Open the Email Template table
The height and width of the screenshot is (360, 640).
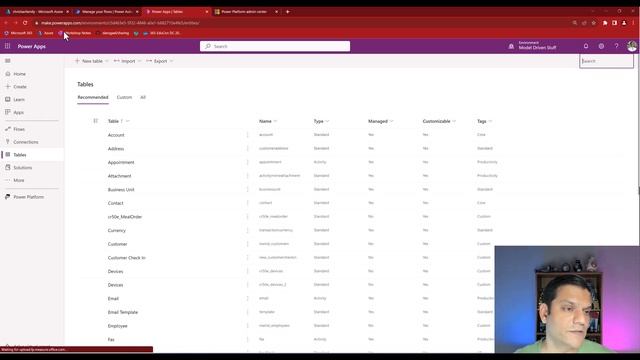pyautogui.click(x=122, y=312)
